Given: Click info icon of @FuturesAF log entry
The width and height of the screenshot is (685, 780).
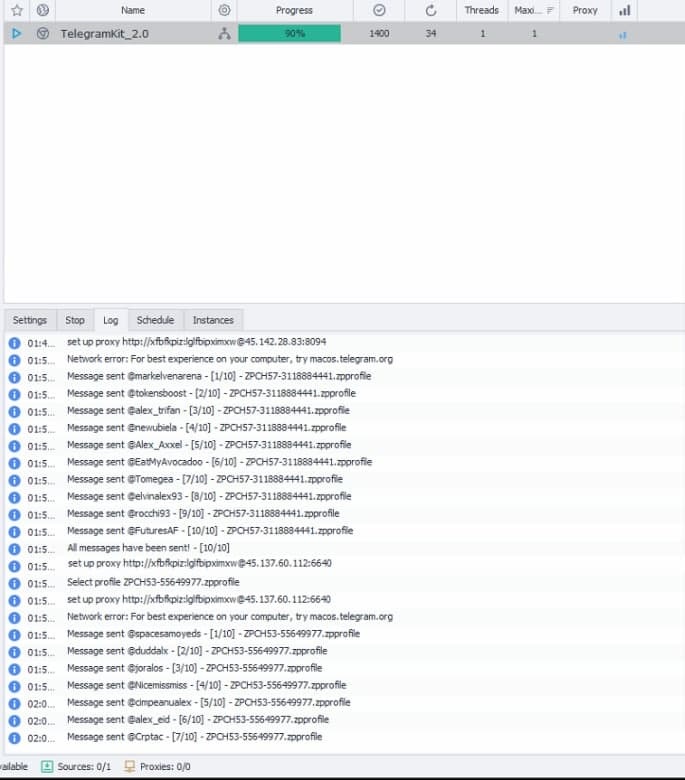Looking at the screenshot, I should click(14, 532).
